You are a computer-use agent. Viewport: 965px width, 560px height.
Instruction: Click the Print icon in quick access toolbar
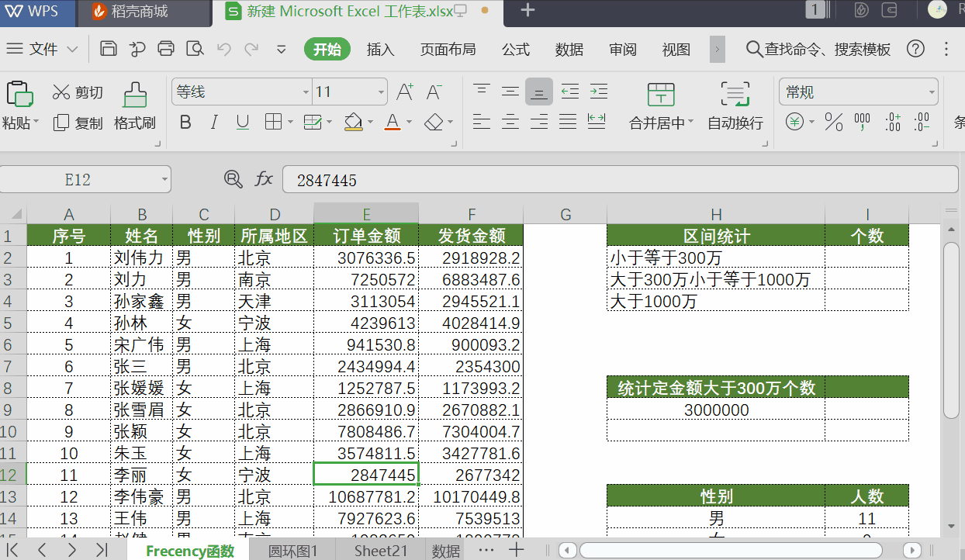point(166,48)
